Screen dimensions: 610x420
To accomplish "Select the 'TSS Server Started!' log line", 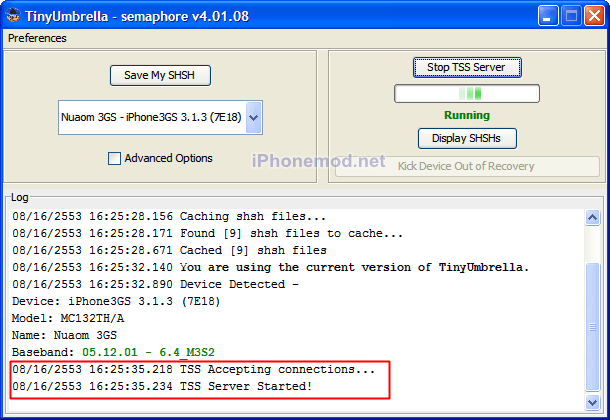I will pos(162,386).
